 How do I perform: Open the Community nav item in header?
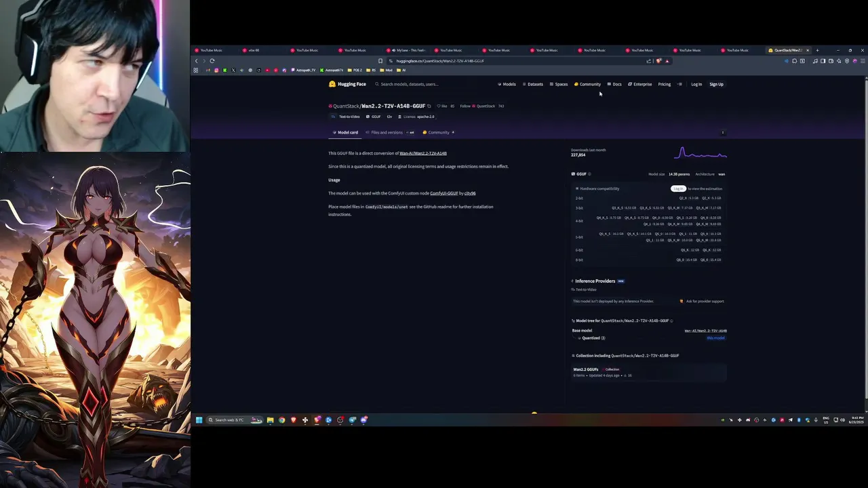(x=587, y=84)
